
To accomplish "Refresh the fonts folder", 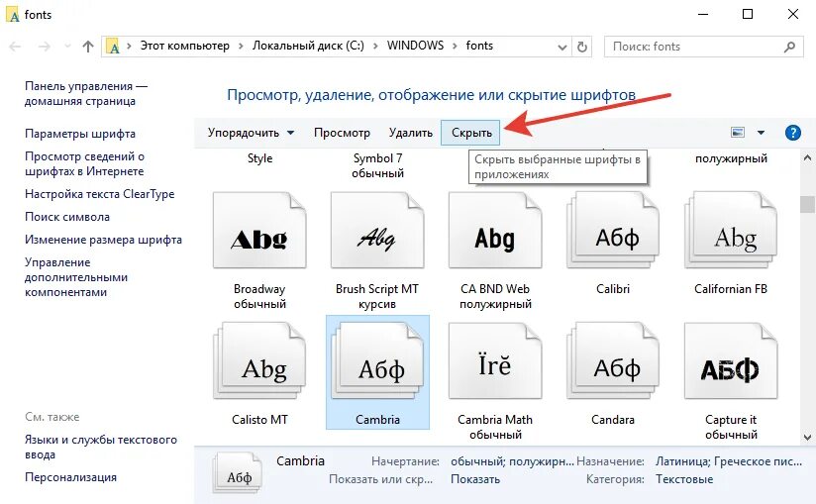I will tap(582, 47).
